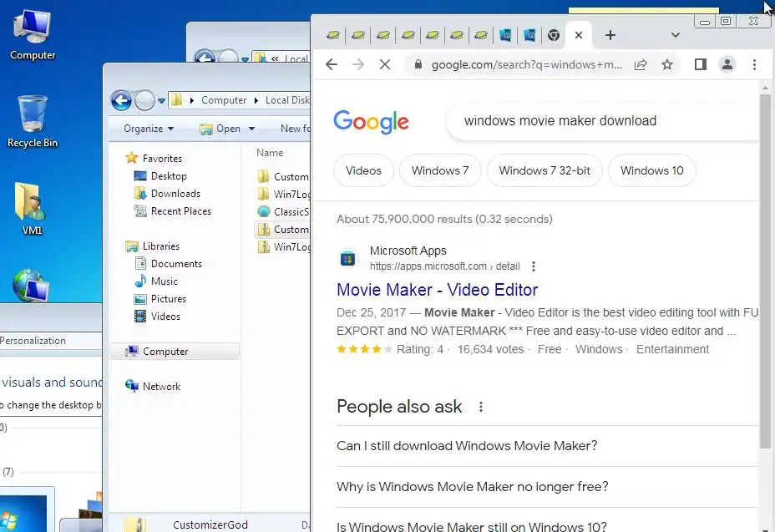Screen dimensions: 775x532
Task: Select the highlighted Custom zip archive
Action: coord(283,230)
